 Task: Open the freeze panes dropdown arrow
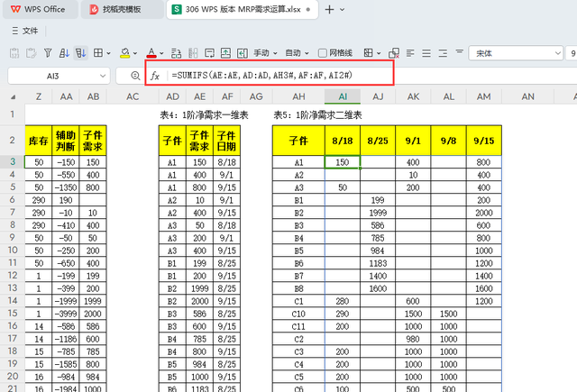(379, 54)
